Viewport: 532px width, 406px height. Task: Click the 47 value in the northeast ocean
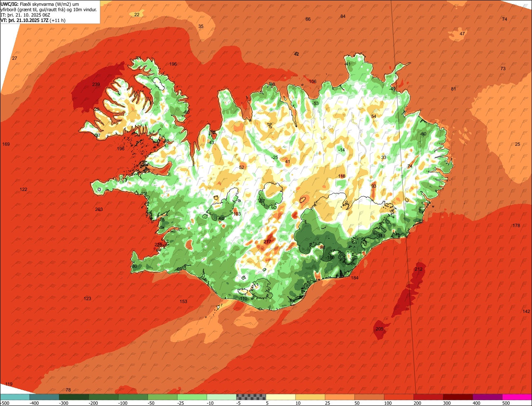[x=462, y=34]
